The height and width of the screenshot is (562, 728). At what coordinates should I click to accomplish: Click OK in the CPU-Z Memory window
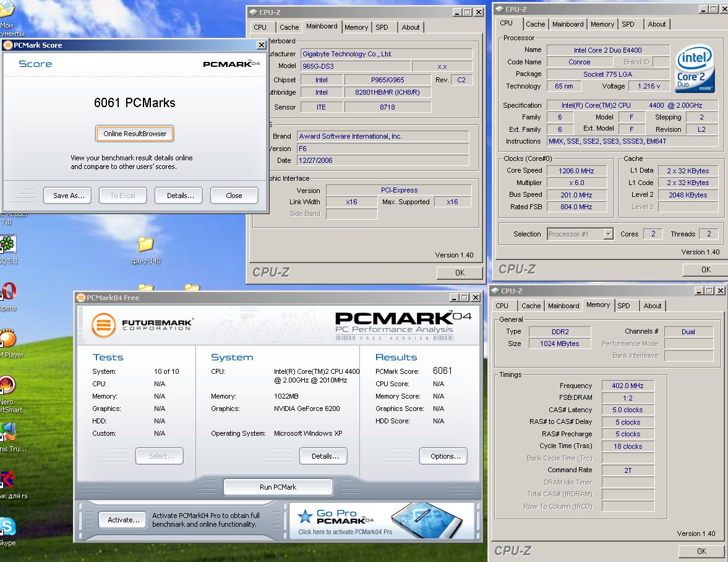(701, 551)
